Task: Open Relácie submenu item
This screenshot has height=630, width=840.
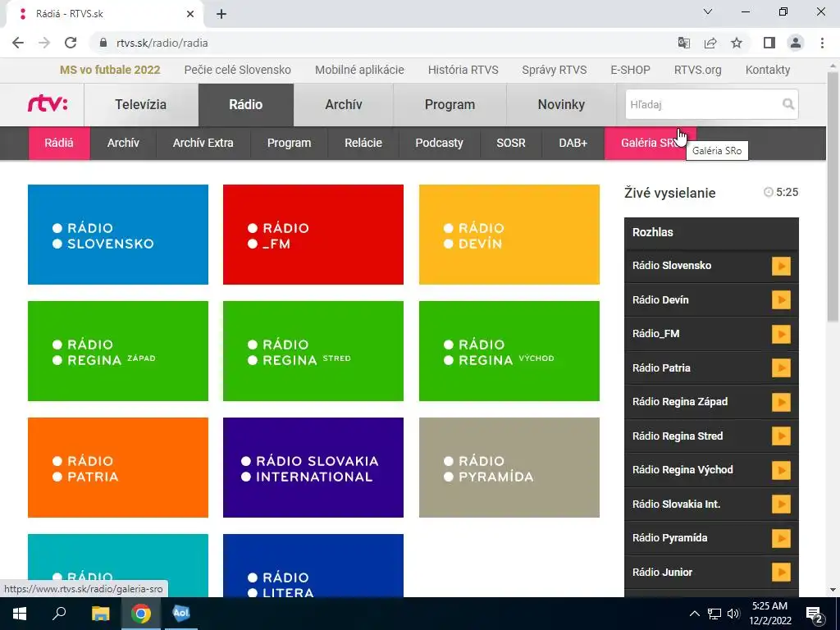Action: click(x=363, y=143)
